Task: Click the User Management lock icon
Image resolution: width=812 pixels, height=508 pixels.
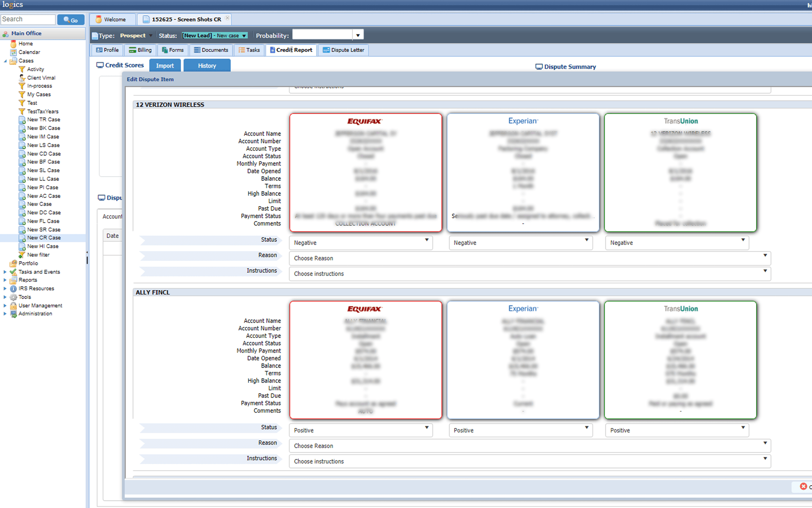Action: click(13, 306)
